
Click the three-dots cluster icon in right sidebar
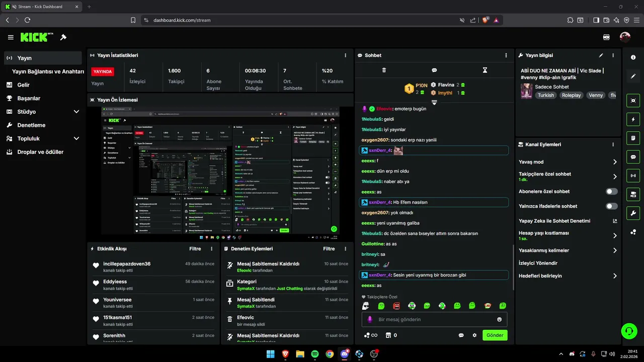click(x=633, y=232)
